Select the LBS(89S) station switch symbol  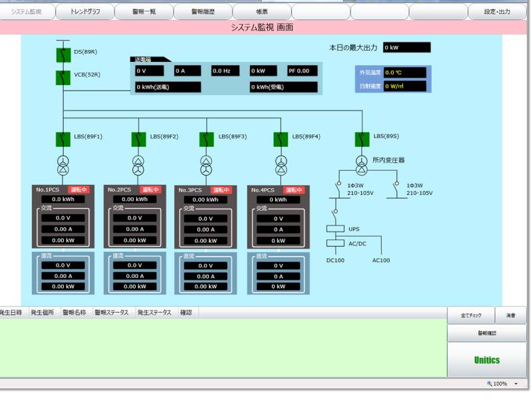click(x=362, y=138)
